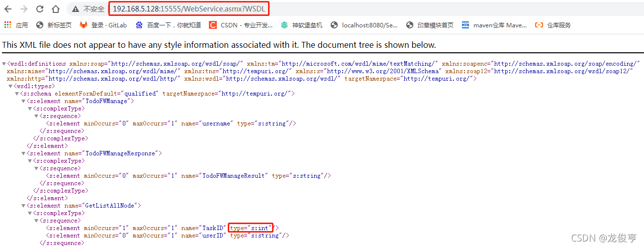The image size is (644, 247).
Task: Click the xmlns:soap namespace attribute text
Action: click(x=156, y=64)
